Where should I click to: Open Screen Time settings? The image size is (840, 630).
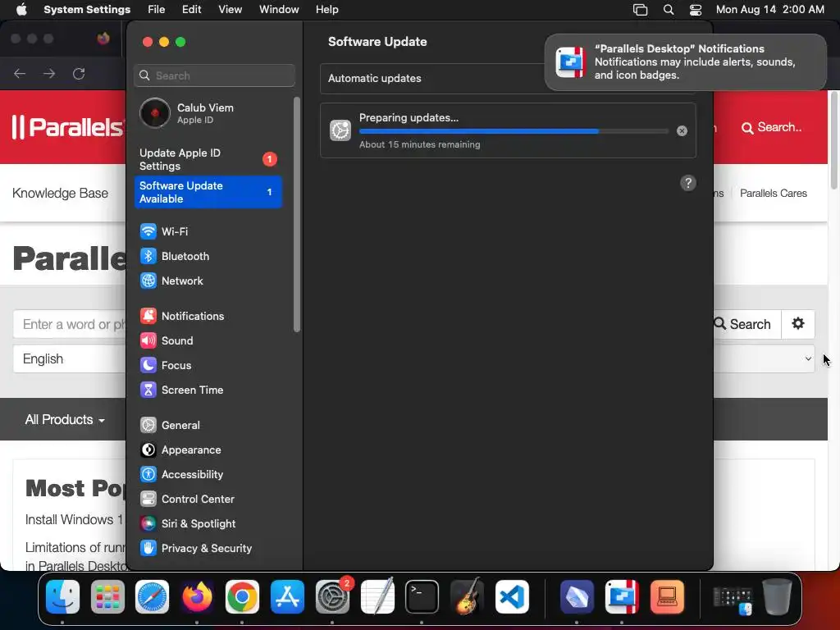[208, 390]
